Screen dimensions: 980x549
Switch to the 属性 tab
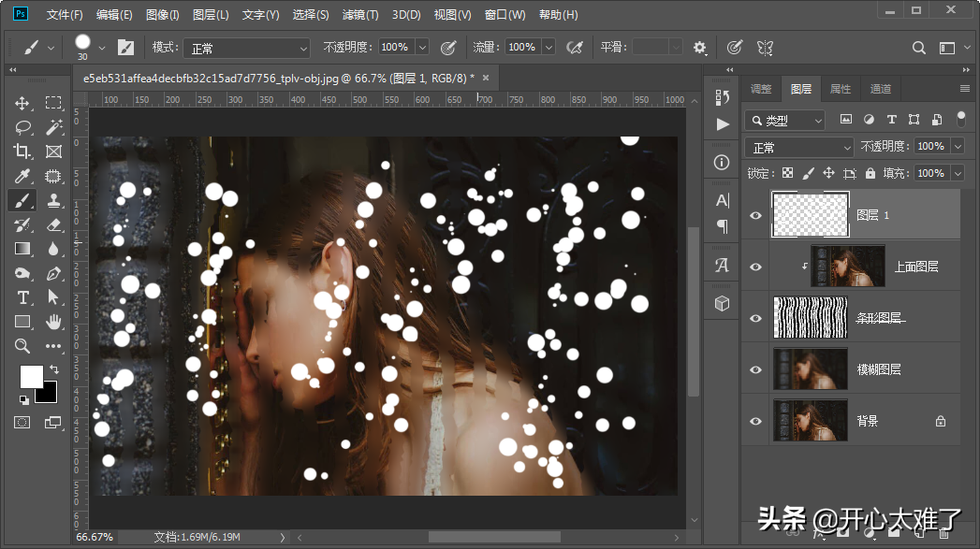841,89
